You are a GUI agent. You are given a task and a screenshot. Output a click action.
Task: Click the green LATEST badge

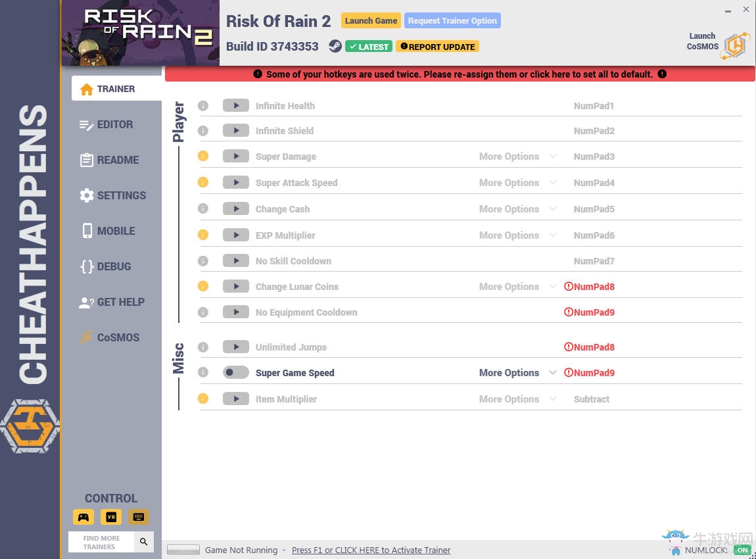tap(369, 47)
